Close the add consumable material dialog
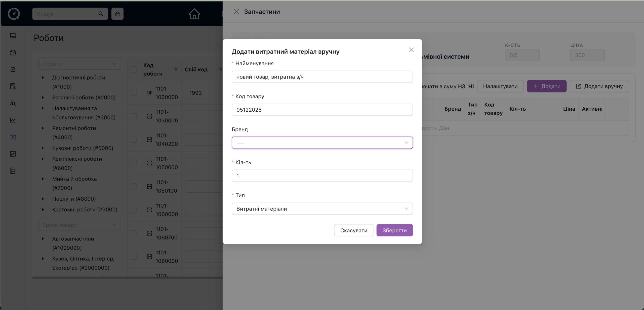This screenshot has width=644, height=310. pos(411,50)
